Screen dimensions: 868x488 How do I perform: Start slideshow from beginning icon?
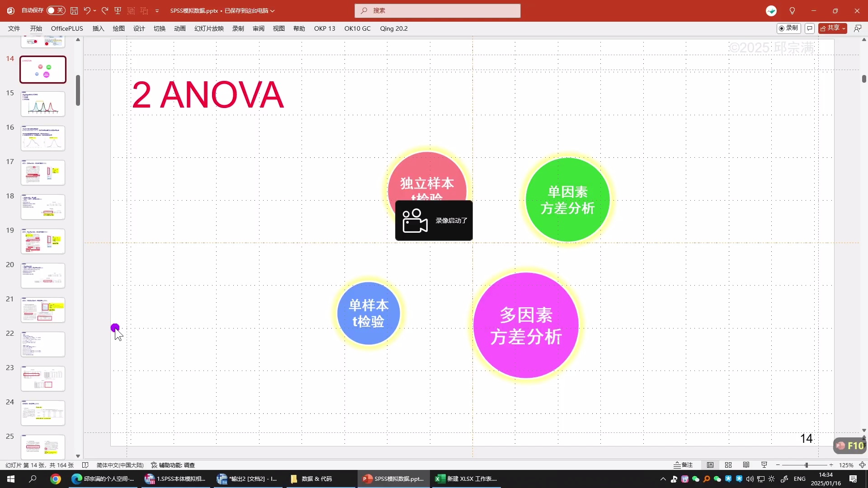pyautogui.click(x=118, y=10)
